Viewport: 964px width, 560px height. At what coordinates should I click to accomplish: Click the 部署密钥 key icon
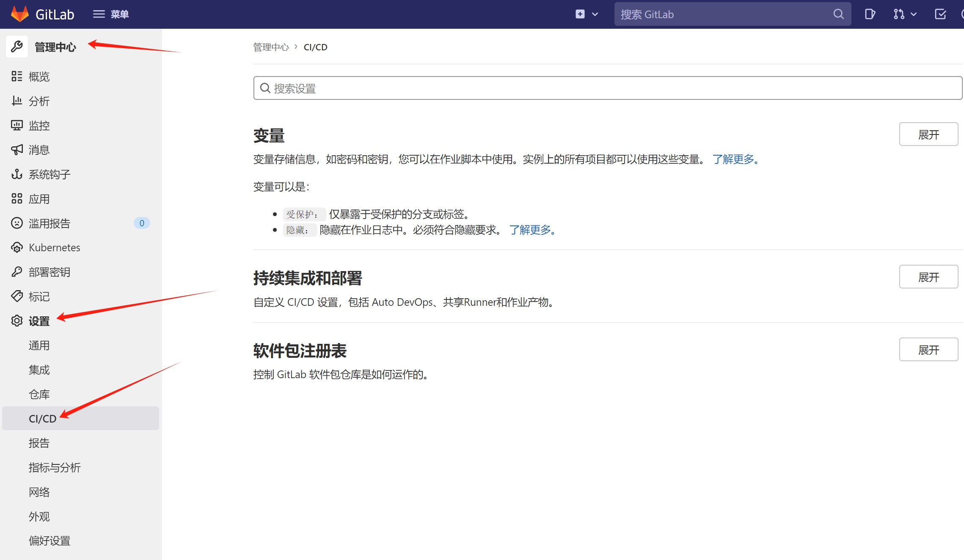point(17,272)
